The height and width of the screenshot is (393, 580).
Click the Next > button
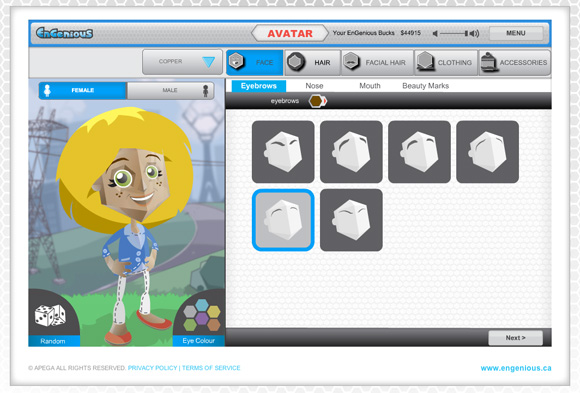point(515,337)
